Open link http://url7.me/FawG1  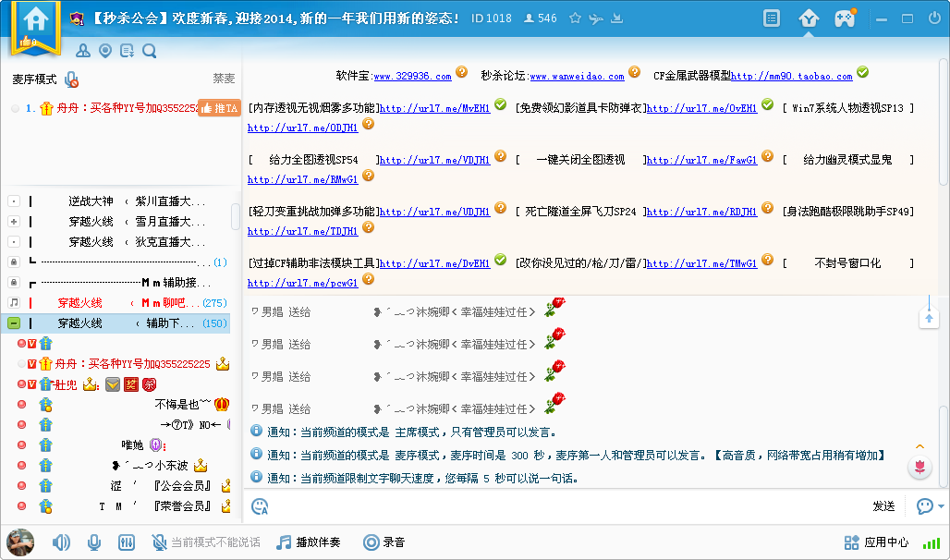point(701,161)
